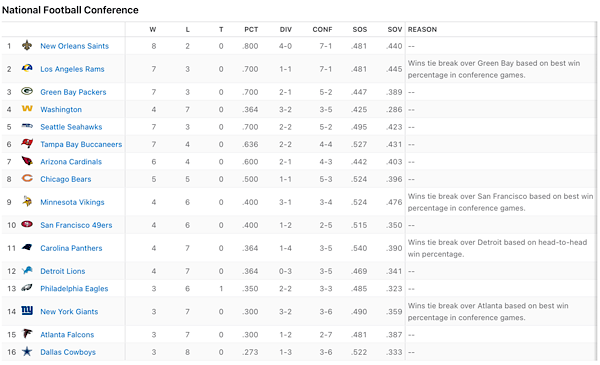
Task: Click the PCT column header
Action: pos(251,29)
